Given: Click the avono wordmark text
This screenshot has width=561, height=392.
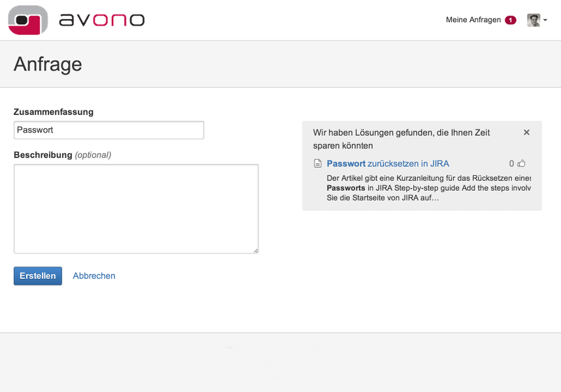Looking at the screenshot, I should point(101,20).
